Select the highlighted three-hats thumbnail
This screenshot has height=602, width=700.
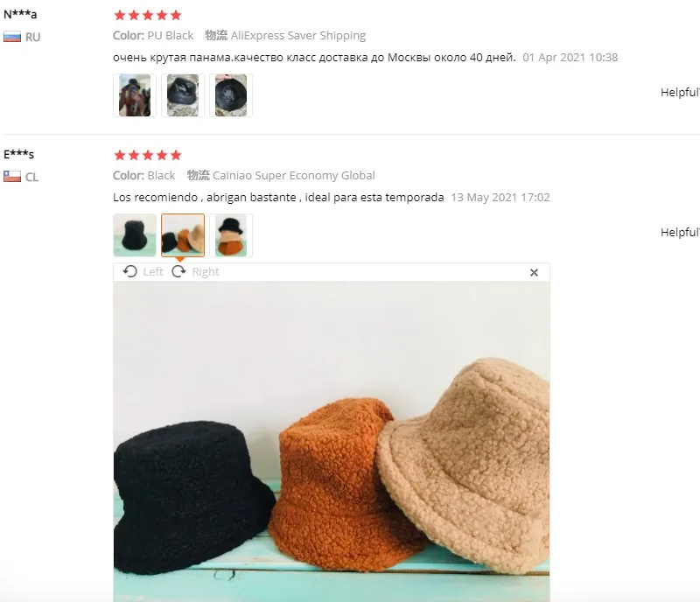pos(183,235)
